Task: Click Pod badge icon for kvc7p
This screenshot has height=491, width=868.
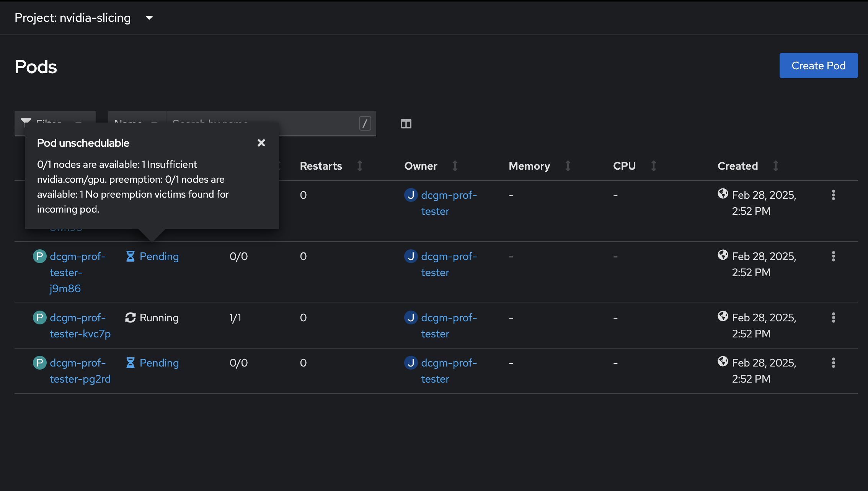Action: 39,318
